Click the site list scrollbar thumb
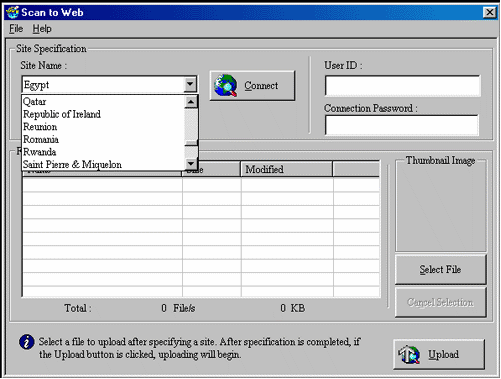 [191, 143]
